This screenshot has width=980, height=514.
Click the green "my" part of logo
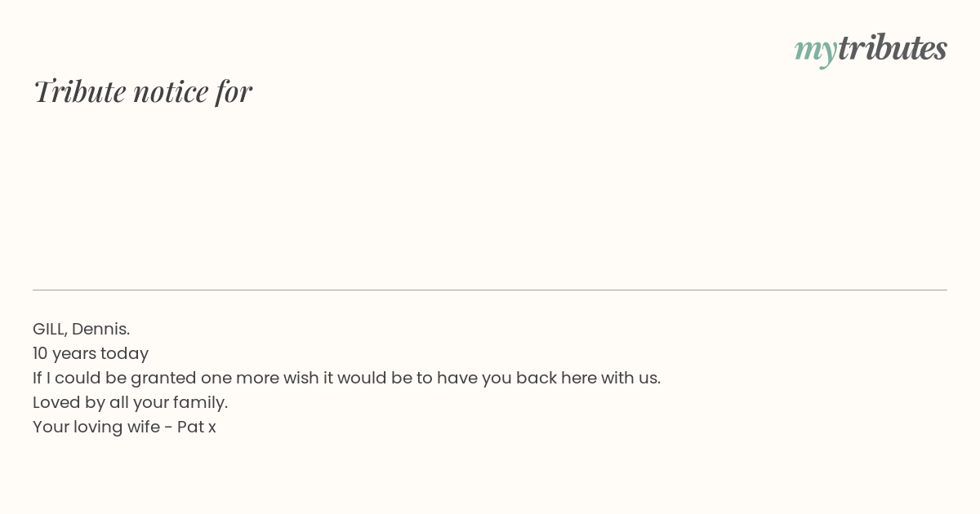coord(815,52)
